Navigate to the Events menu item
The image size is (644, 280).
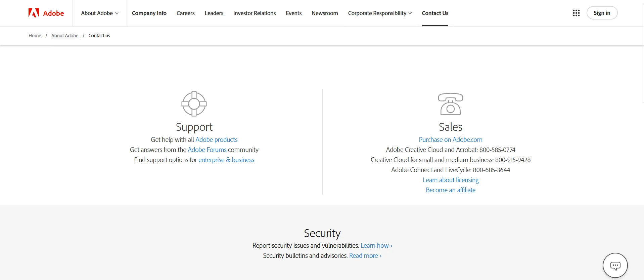294,13
